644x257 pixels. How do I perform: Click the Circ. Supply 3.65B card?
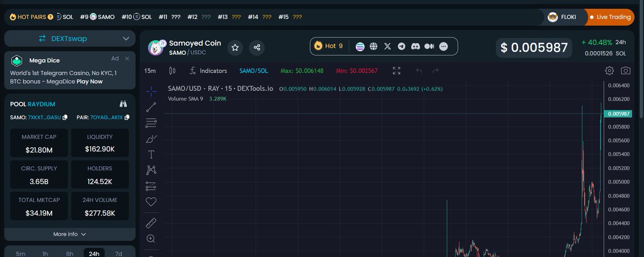tap(39, 174)
